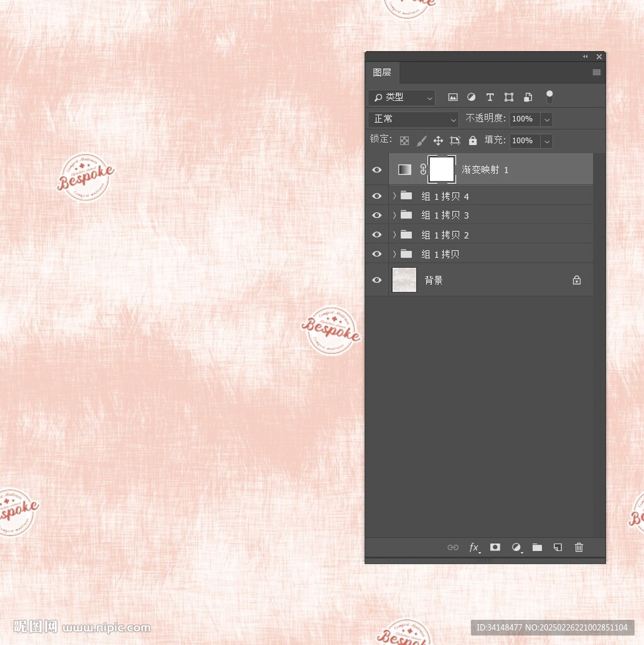Select the white layer mask thumbnail
The image size is (644, 645).
[442, 169]
